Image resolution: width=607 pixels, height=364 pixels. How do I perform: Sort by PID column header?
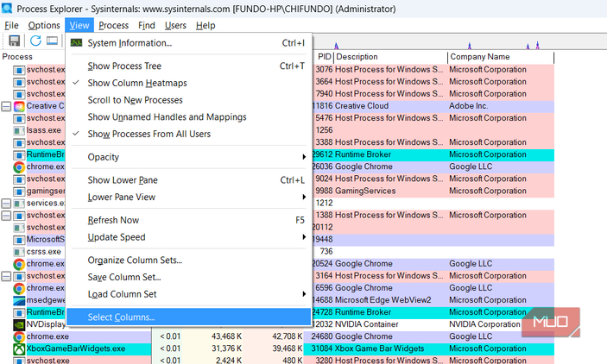click(x=324, y=57)
